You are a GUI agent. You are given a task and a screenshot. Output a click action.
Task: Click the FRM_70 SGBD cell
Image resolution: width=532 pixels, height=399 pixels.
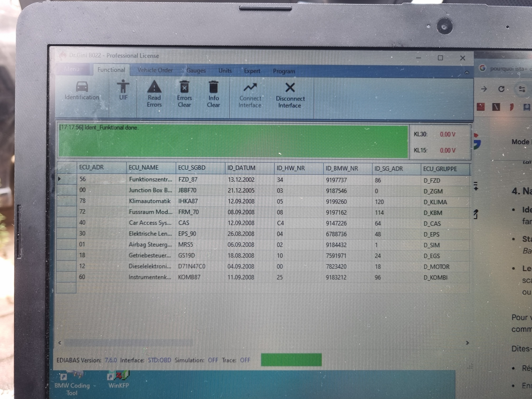point(200,212)
